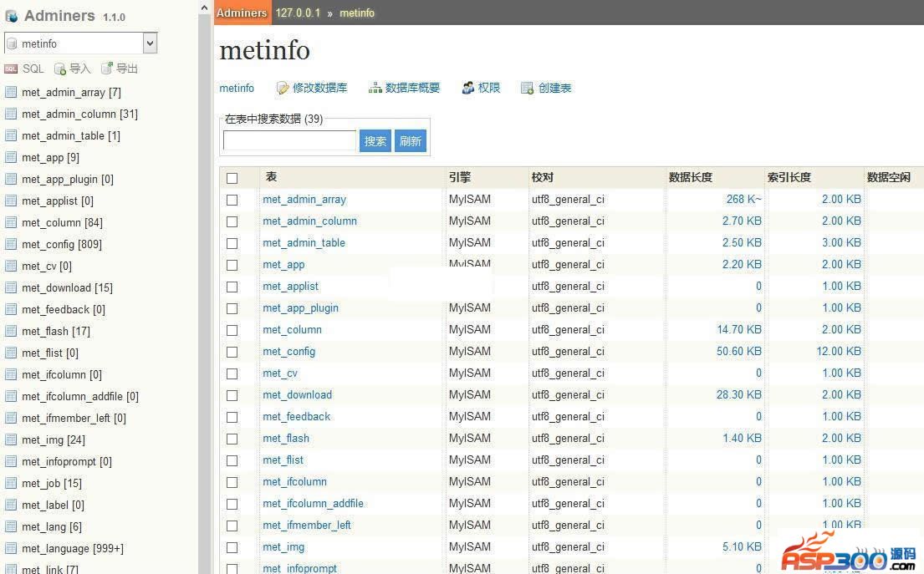Check the met_download row checkbox
924x574 pixels.
click(232, 396)
